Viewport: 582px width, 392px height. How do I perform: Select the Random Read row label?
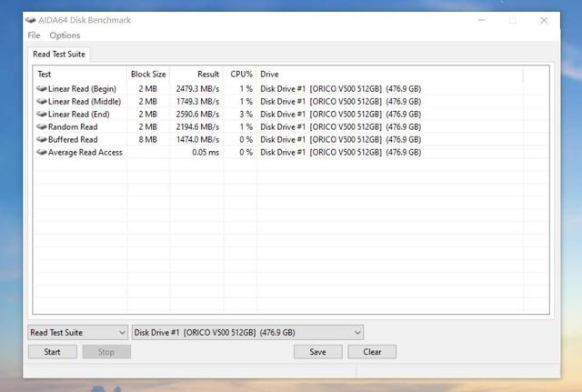coord(73,127)
